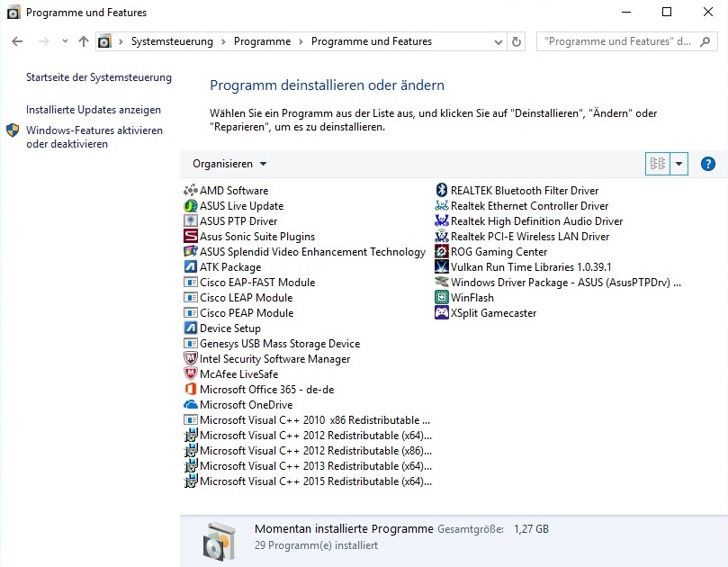Open the recent locations dropdown arrow
This screenshot has width=728, height=567.
click(65, 41)
